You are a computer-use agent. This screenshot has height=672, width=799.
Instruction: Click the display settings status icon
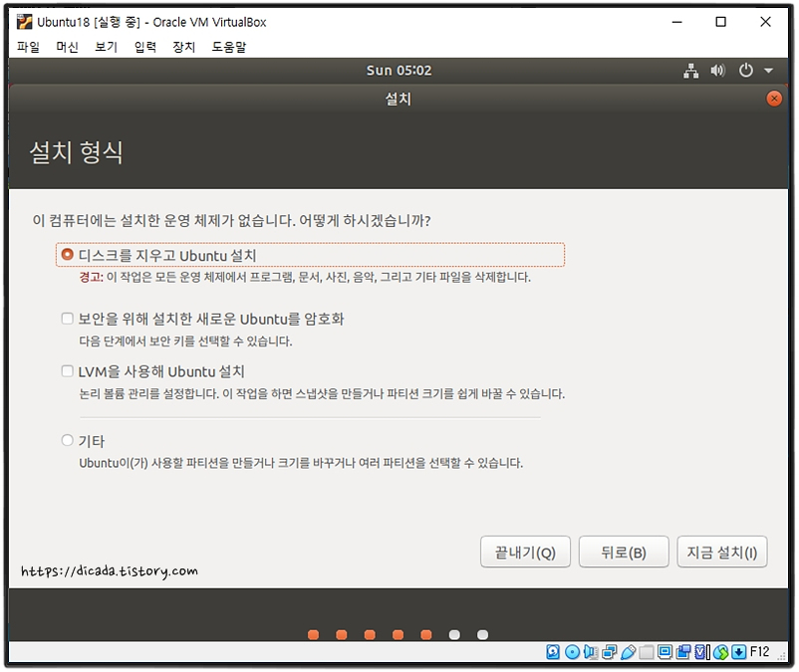pos(665,652)
